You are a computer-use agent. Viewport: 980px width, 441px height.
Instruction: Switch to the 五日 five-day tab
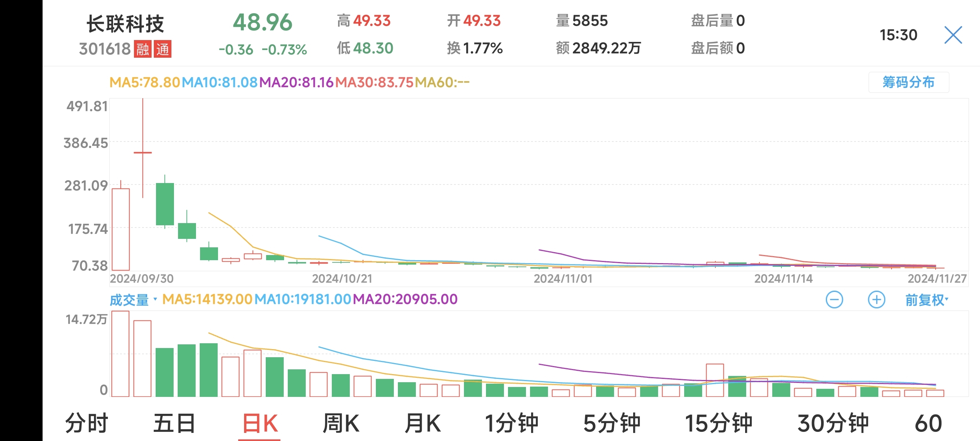pos(174,423)
